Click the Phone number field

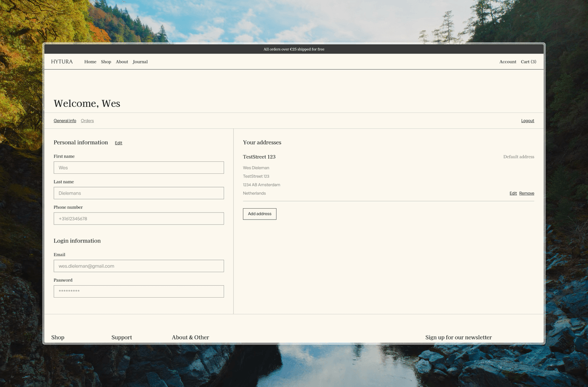coord(139,219)
